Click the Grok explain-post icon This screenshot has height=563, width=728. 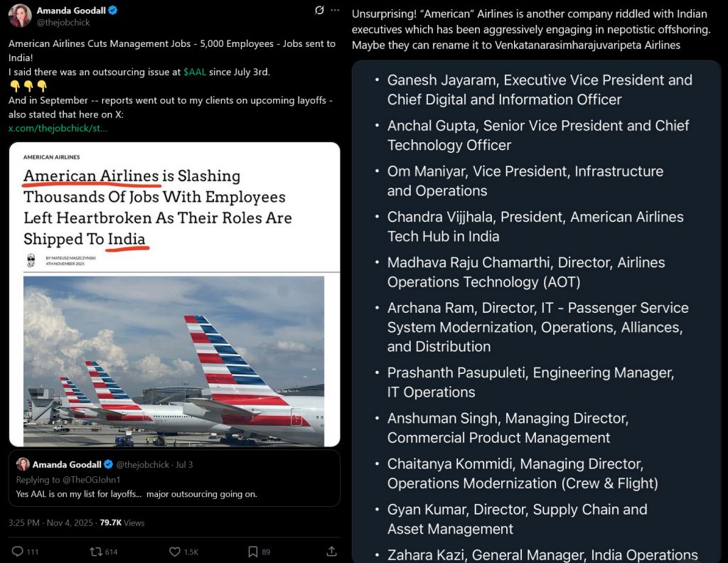[319, 11]
